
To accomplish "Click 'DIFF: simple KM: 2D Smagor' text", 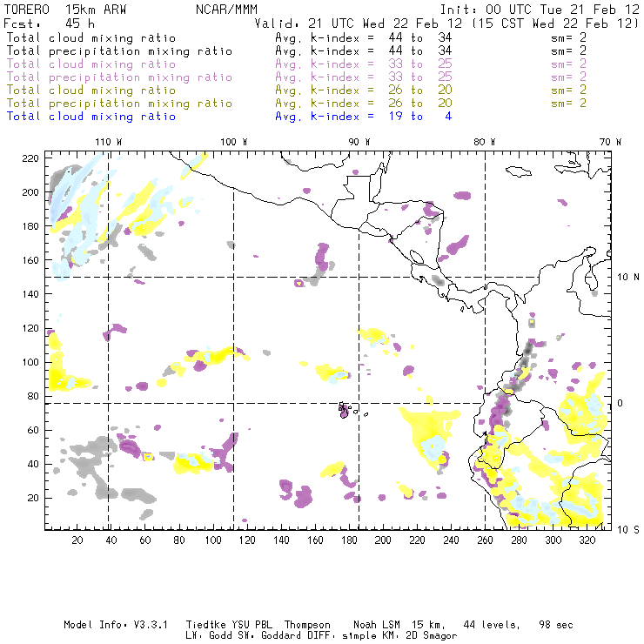I will (x=384, y=636).
